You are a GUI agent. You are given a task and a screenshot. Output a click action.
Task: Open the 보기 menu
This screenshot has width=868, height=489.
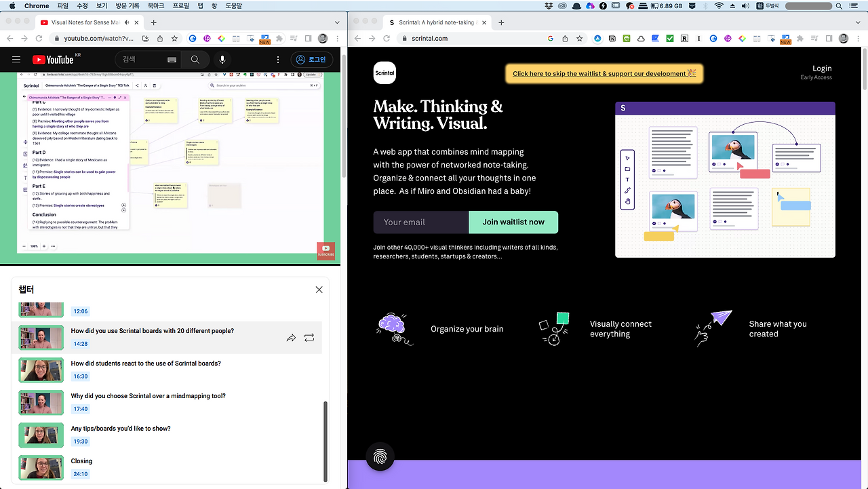pos(102,5)
